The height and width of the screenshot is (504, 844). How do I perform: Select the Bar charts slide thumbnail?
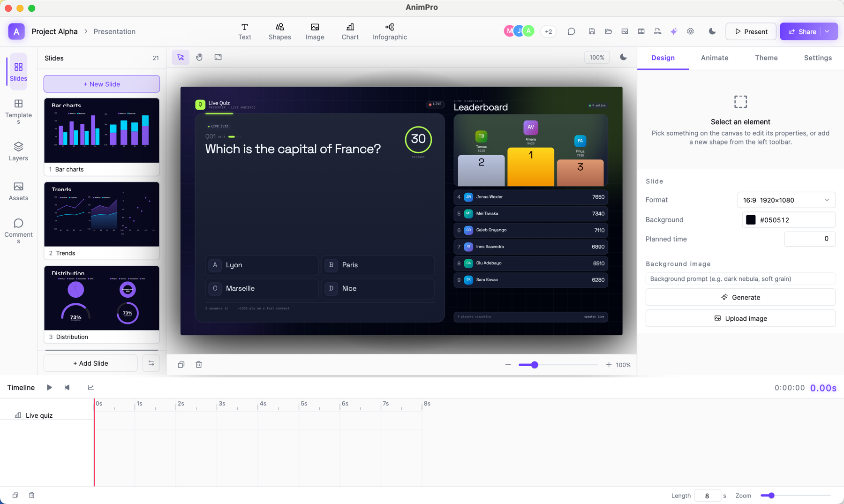tap(102, 136)
